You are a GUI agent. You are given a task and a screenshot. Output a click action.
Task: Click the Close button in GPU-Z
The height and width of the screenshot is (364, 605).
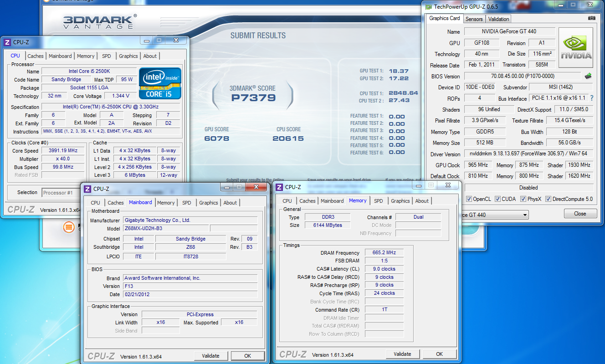coord(580,214)
